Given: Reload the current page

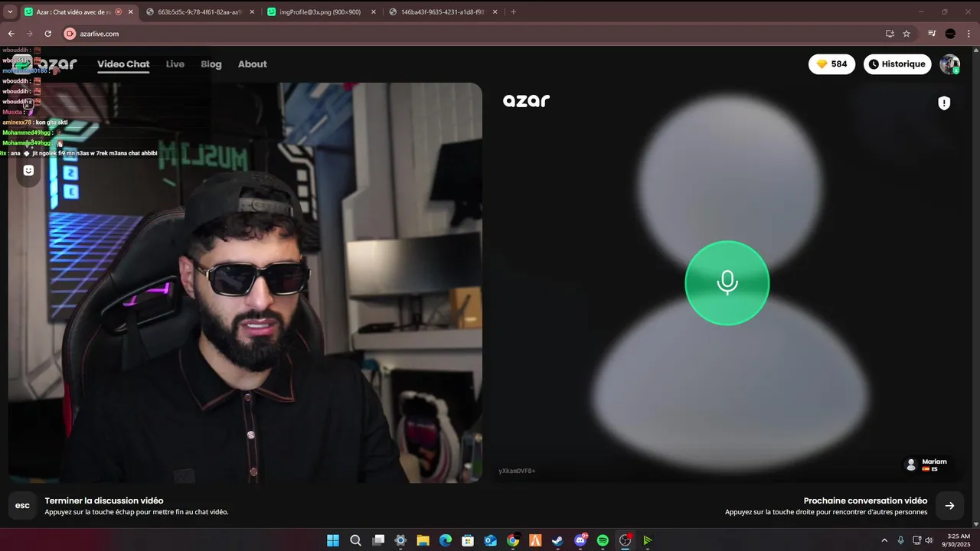Looking at the screenshot, I should tap(47, 34).
